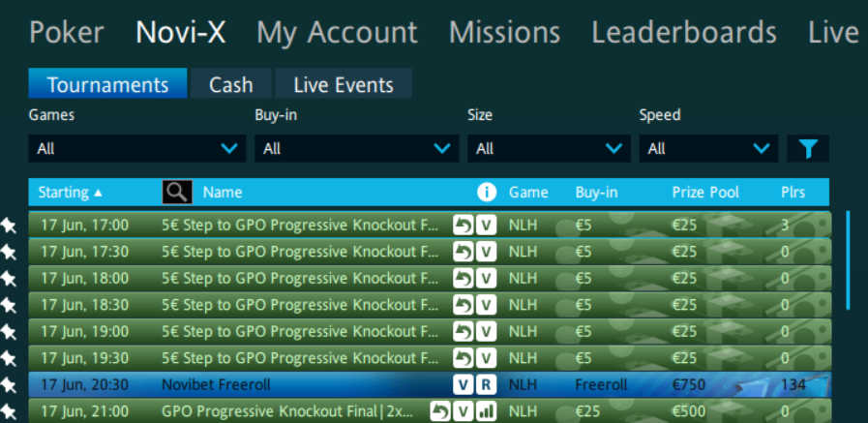Click the re-entry icon on the 17:00 tournament

(x=464, y=225)
